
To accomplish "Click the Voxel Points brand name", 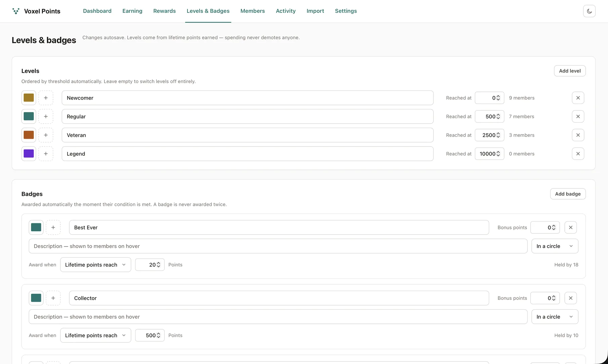I will [x=42, y=11].
